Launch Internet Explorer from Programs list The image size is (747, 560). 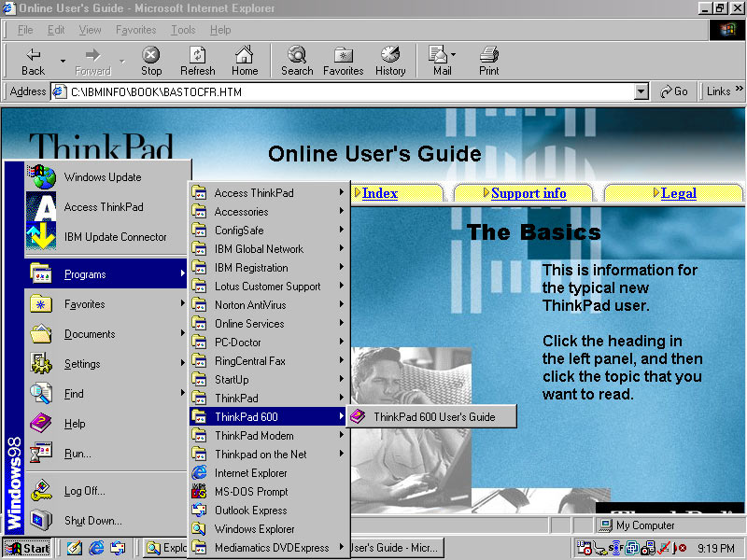tap(269, 473)
